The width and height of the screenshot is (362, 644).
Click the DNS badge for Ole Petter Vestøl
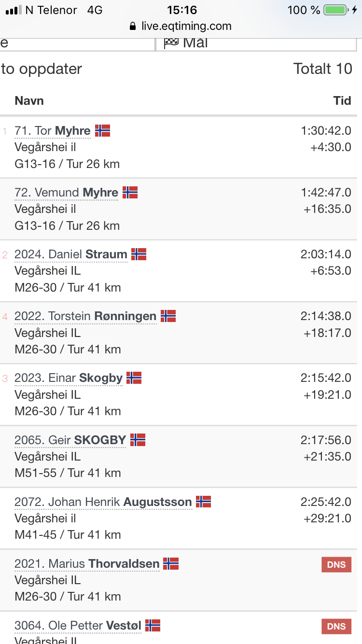(336, 626)
